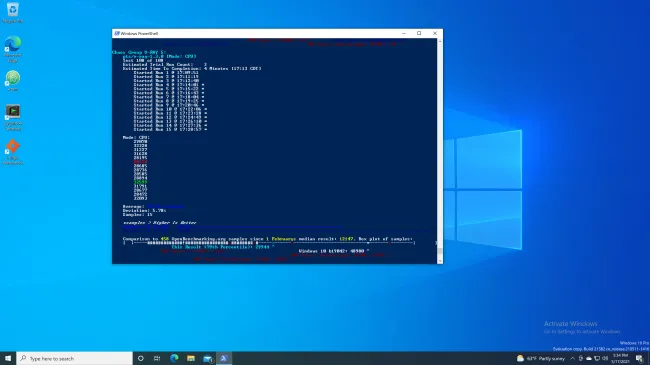Open the Action Center notifications icon
This screenshot has width=650, height=365.
click(640, 358)
